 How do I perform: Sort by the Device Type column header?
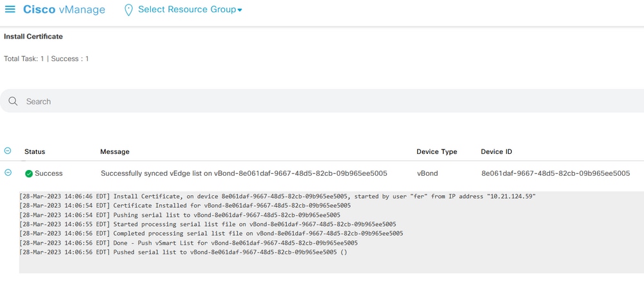436,151
